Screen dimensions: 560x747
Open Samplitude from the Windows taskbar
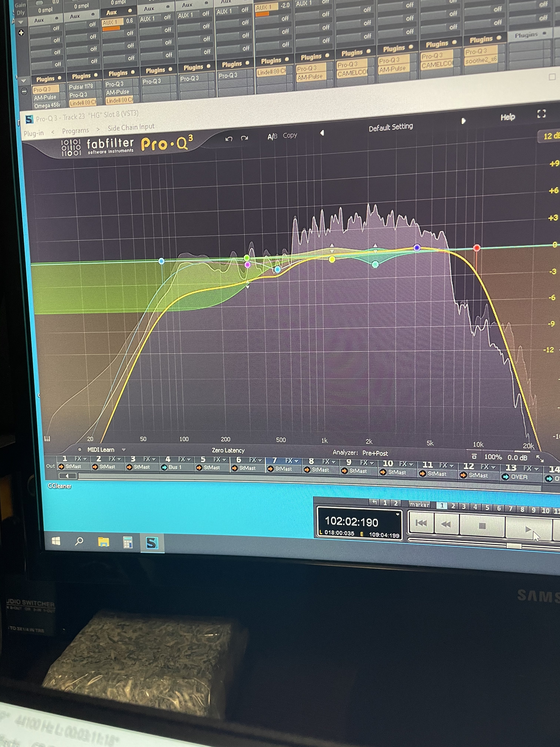click(x=152, y=543)
